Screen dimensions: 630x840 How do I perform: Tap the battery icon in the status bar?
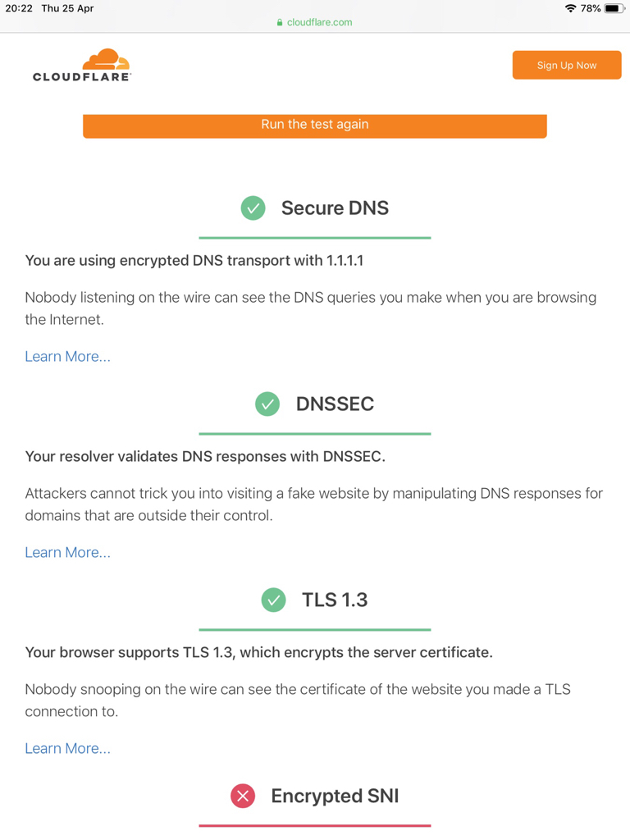tap(614, 8)
